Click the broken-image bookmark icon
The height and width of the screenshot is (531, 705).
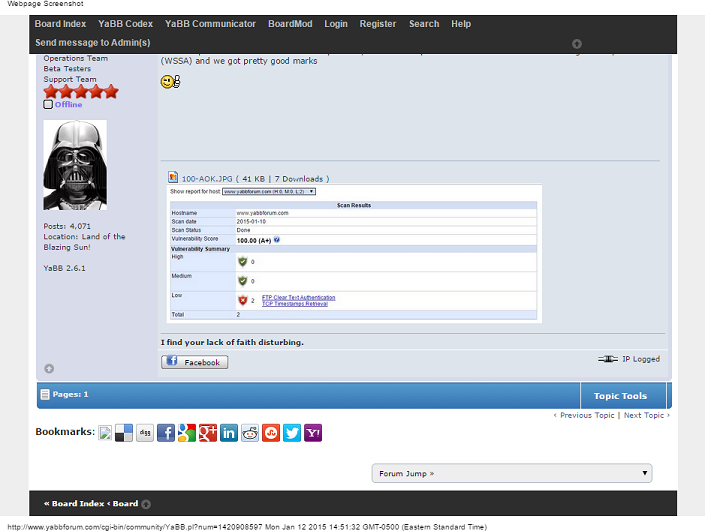click(x=105, y=433)
